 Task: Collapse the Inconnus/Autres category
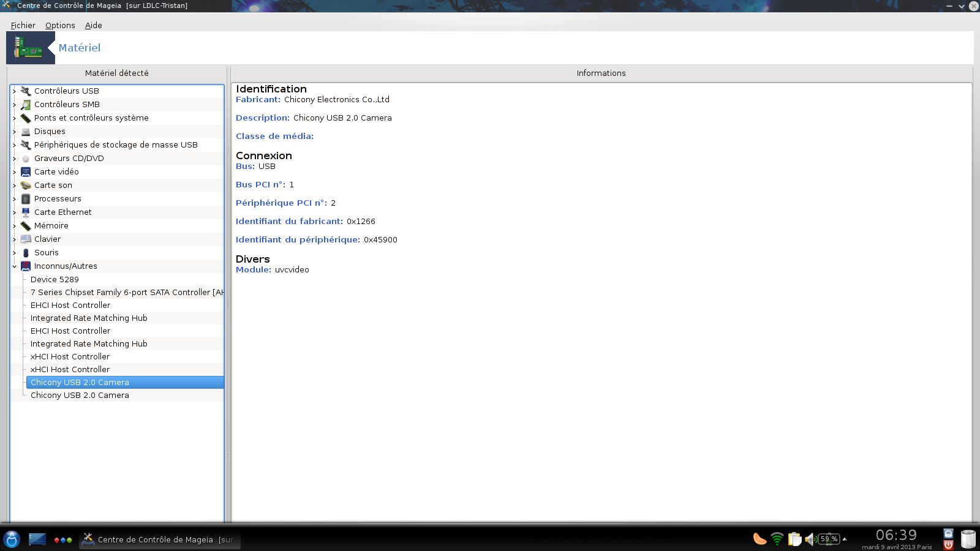[x=14, y=266]
